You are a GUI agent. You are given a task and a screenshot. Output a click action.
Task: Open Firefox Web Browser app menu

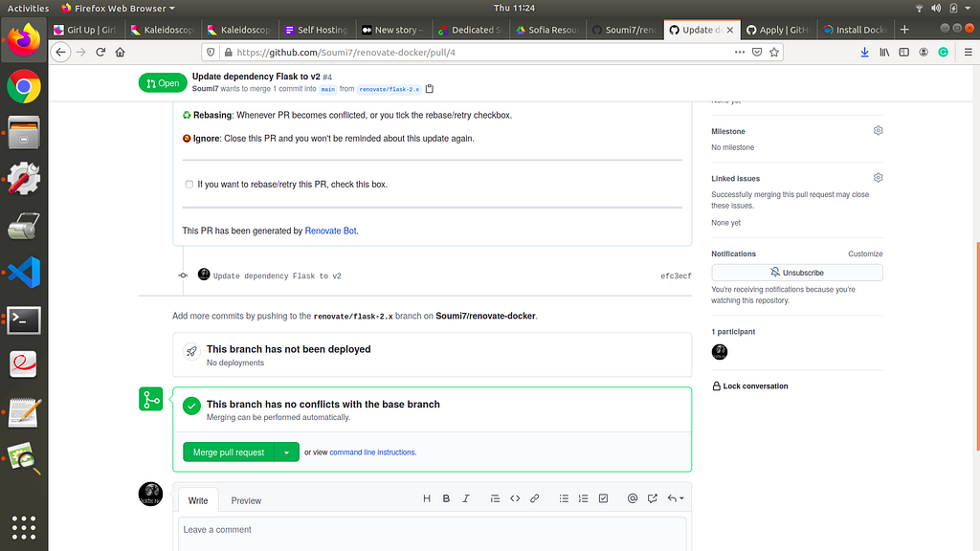point(118,8)
